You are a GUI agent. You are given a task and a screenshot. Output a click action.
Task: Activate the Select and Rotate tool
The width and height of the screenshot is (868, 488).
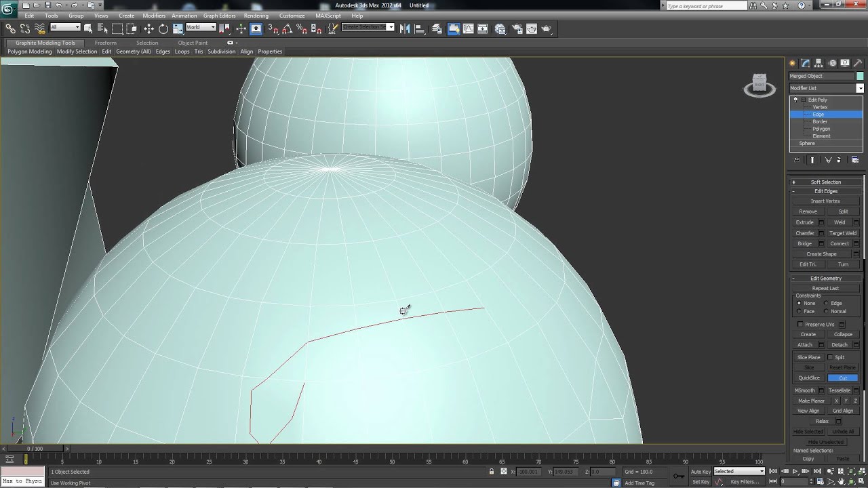click(x=163, y=28)
